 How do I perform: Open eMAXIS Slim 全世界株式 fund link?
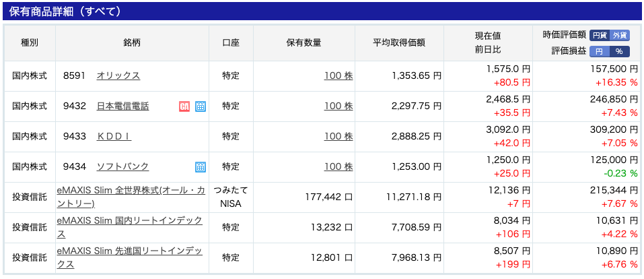tap(131, 197)
